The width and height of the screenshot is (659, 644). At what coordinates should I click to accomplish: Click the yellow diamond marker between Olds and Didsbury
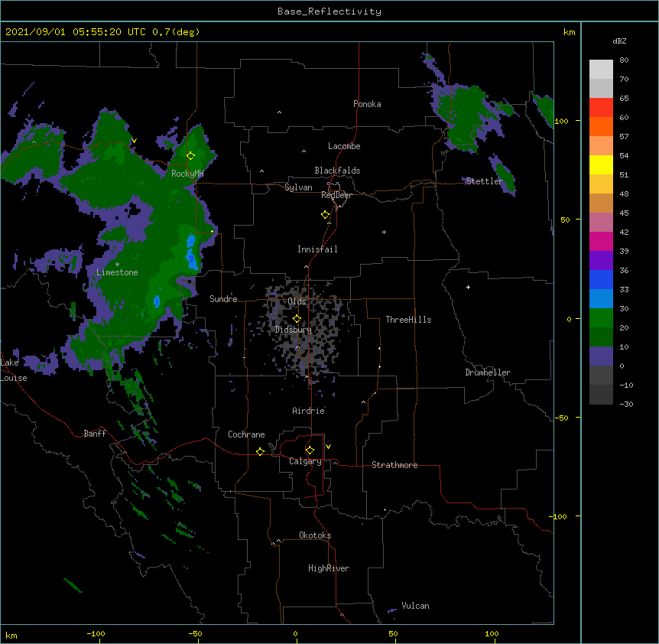297,319
